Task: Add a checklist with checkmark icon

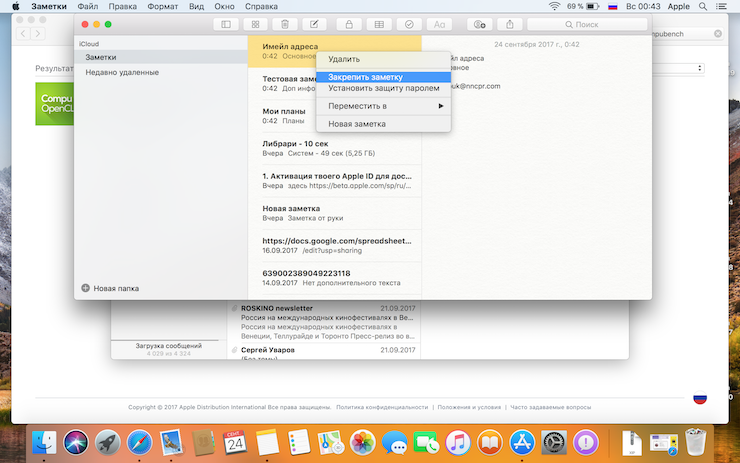Action: 409,24
